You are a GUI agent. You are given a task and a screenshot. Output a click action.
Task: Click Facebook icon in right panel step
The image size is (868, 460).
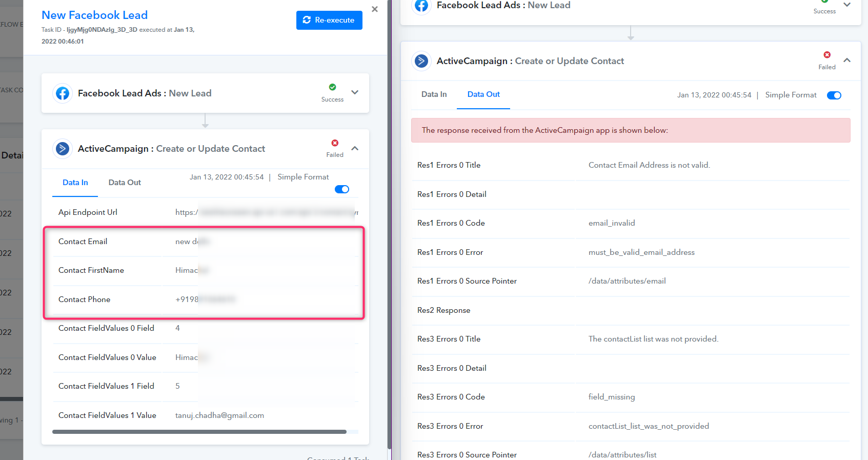[421, 6]
